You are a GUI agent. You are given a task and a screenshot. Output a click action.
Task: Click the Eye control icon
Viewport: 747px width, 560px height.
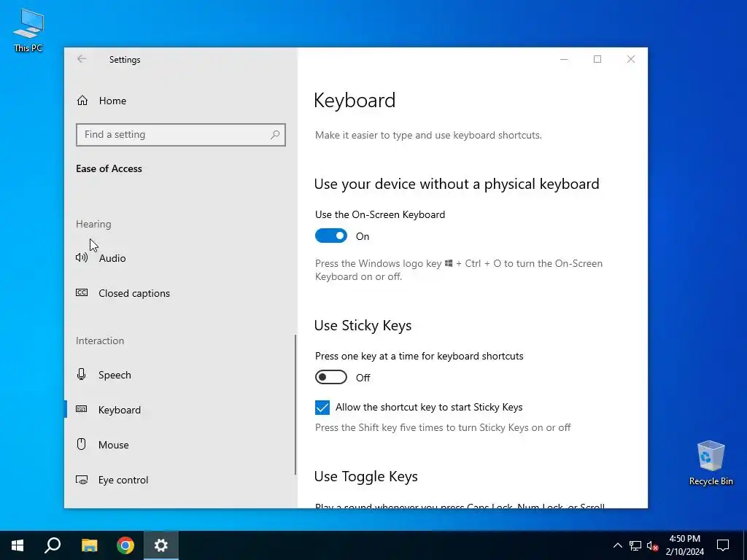point(82,480)
